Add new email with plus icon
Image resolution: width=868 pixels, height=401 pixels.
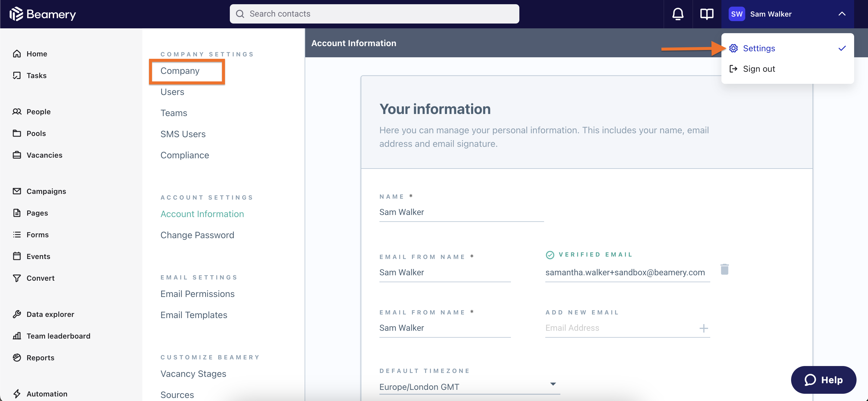point(704,328)
